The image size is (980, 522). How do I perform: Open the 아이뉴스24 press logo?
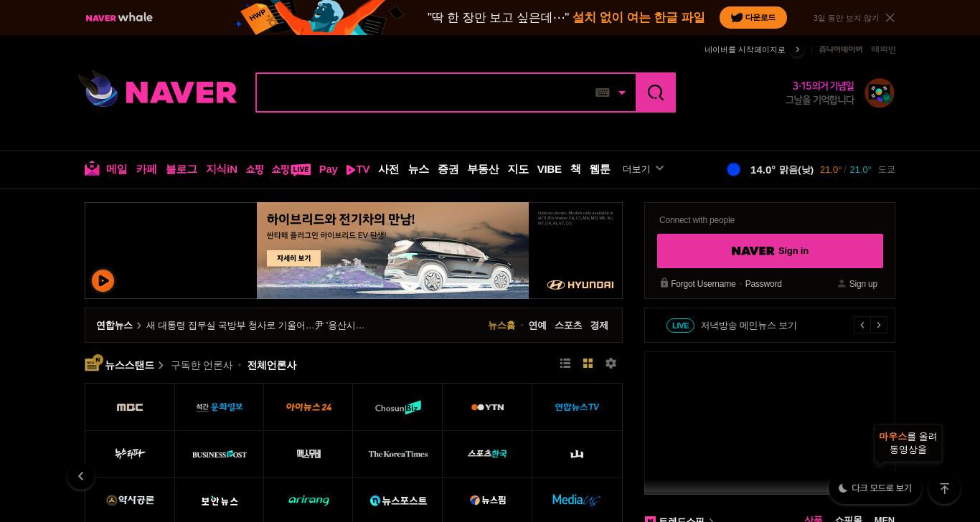click(308, 407)
